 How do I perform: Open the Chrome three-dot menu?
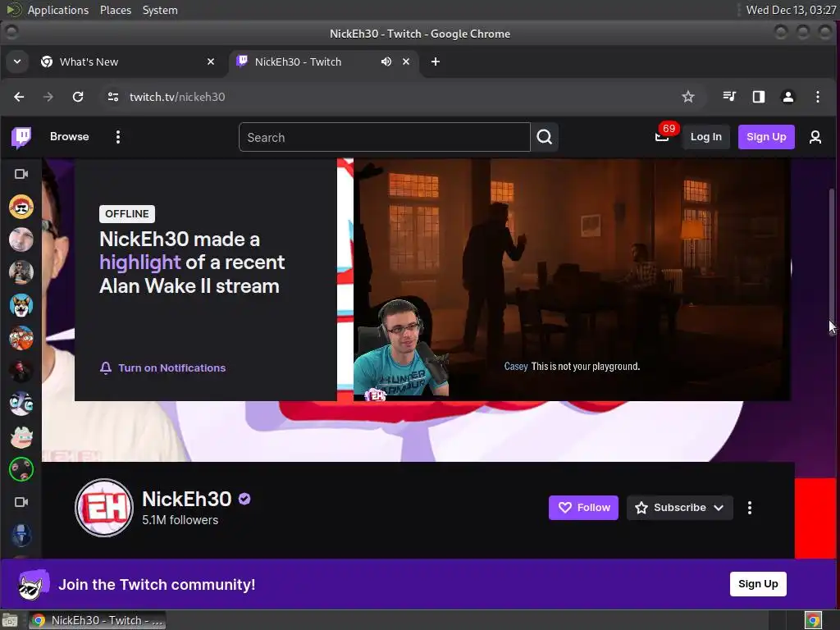click(818, 97)
